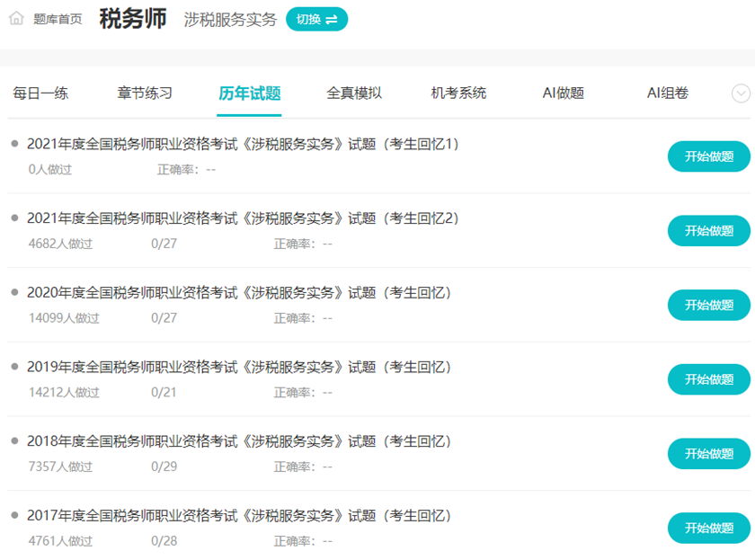755x560 pixels.
Task: Click 开始做题 beside the 2017 exam
Action: 708,528
